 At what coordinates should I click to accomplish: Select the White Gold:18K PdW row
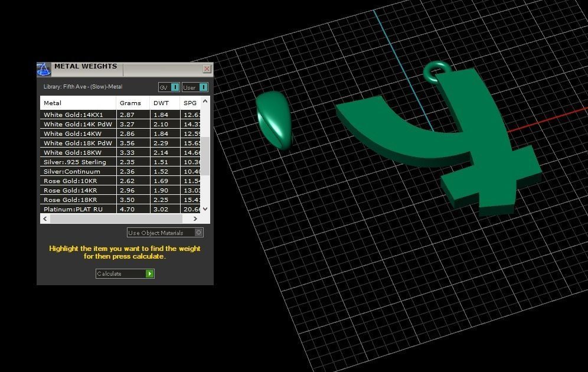click(x=120, y=143)
